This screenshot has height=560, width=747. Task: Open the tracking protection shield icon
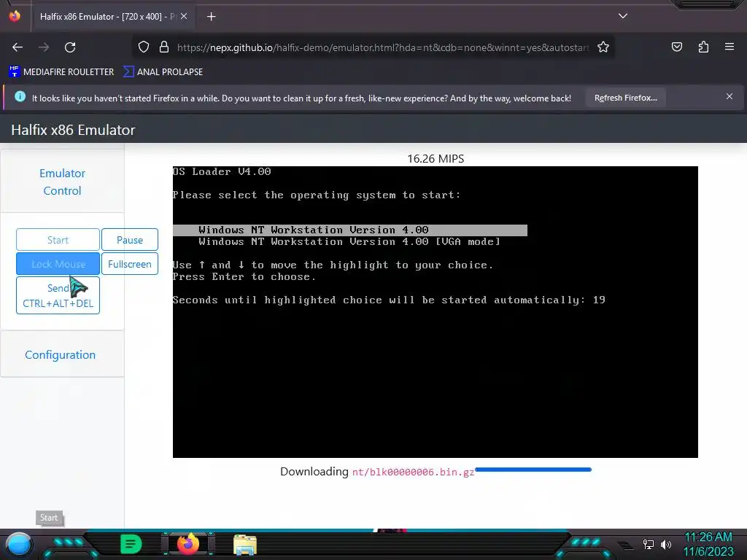144,47
